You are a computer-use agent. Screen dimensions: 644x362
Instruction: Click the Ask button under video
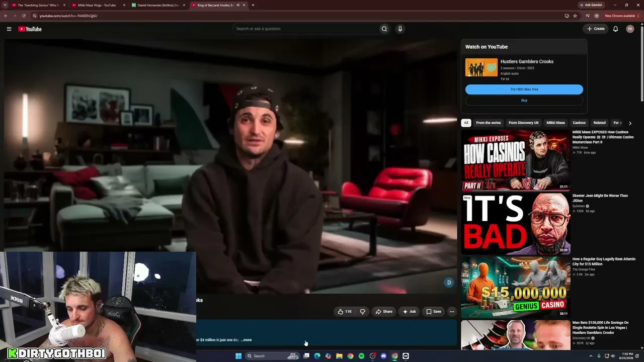tap(409, 312)
